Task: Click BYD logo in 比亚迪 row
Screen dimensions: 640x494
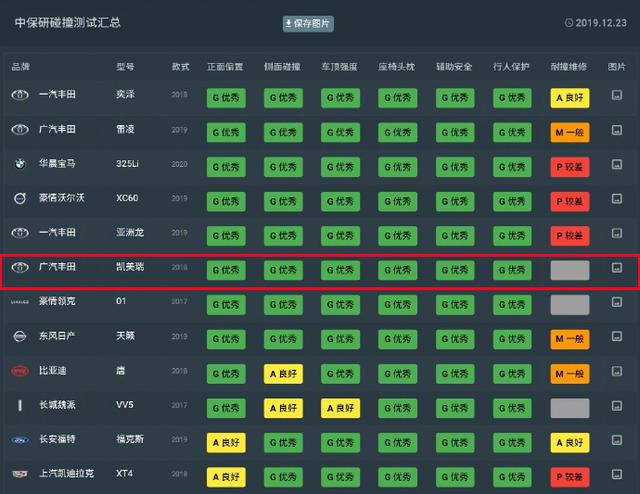Action: (x=20, y=371)
